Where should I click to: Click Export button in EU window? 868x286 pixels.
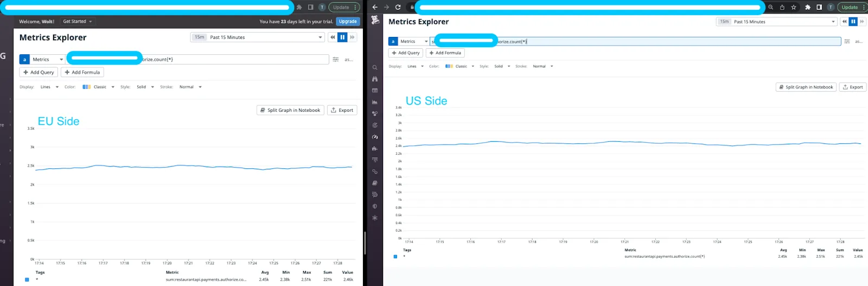coord(342,110)
